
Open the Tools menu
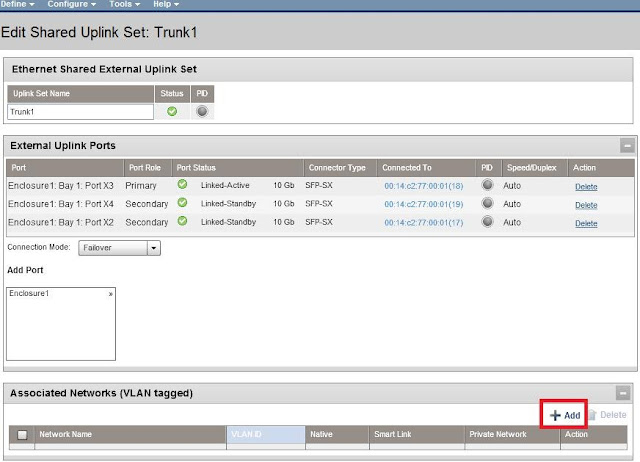click(124, 4)
